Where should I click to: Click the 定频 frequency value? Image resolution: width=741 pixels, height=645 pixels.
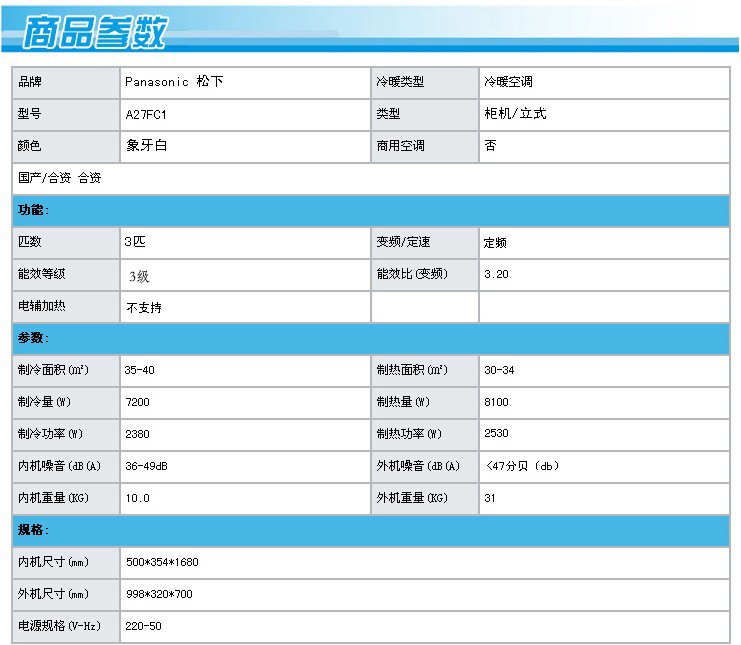point(495,243)
